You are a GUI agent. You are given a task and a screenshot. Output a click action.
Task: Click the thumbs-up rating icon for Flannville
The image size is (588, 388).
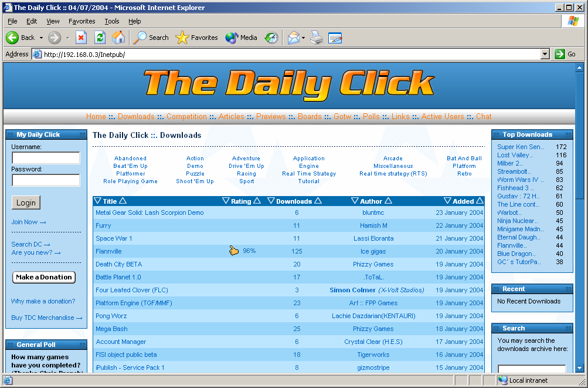234,251
